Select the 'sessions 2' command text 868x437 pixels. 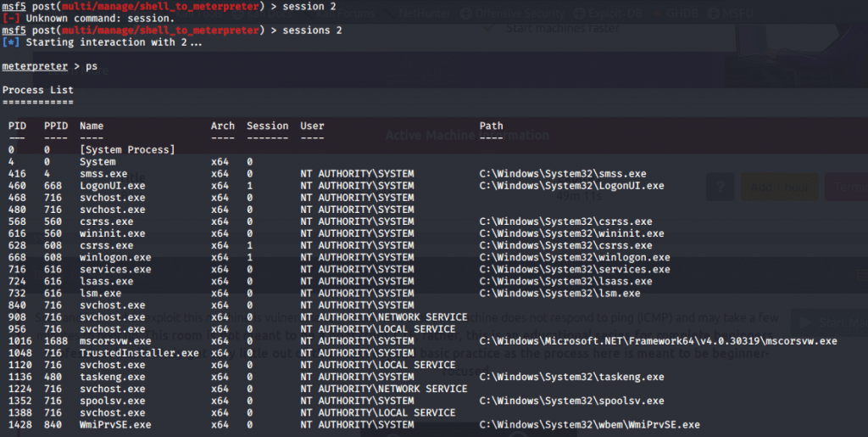(312, 30)
